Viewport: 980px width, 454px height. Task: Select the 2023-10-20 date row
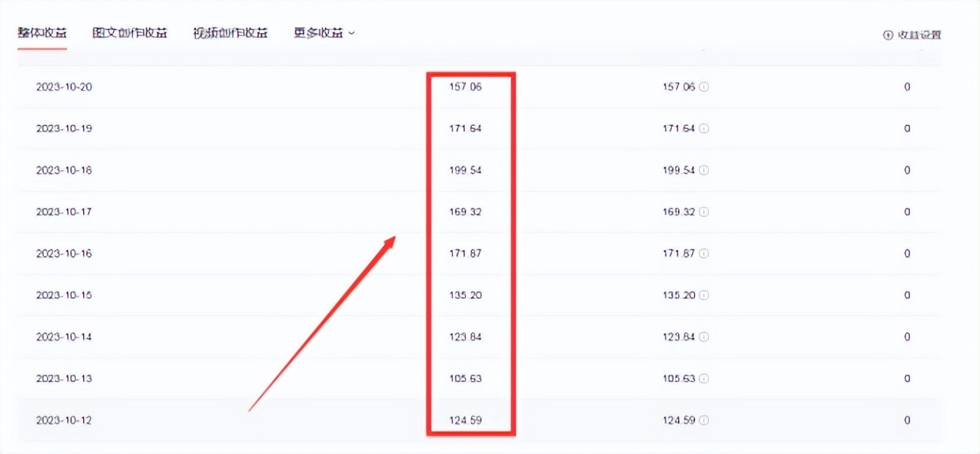coord(64,87)
